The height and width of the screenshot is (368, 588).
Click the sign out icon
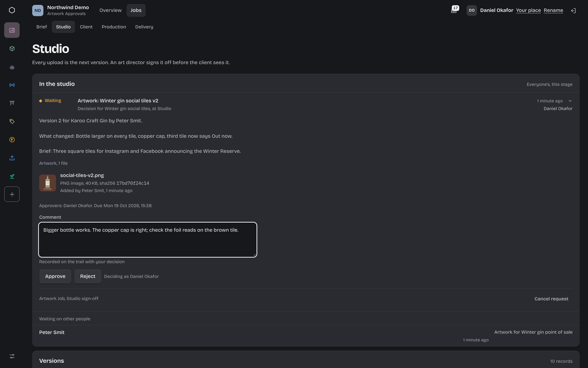tap(573, 11)
